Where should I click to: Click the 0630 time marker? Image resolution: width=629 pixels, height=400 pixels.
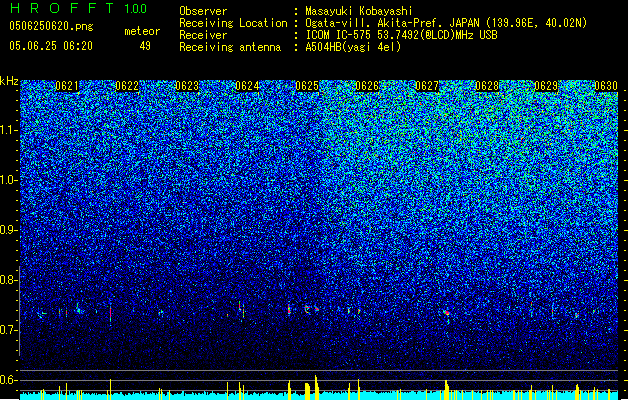coord(606,86)
